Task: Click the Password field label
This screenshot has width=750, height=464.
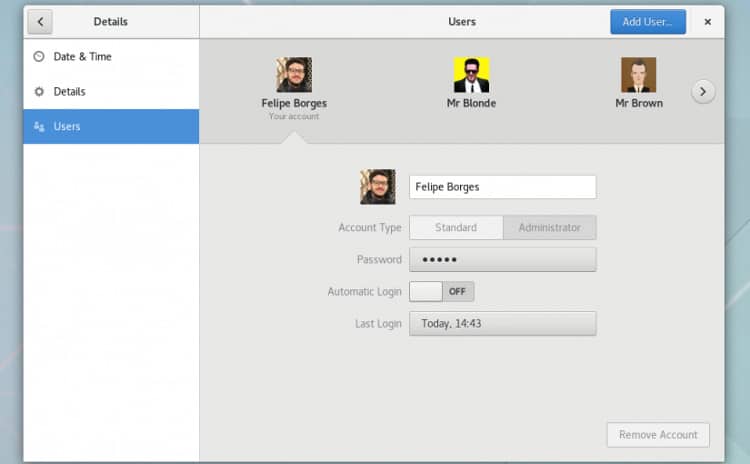Action: point(379,260)
